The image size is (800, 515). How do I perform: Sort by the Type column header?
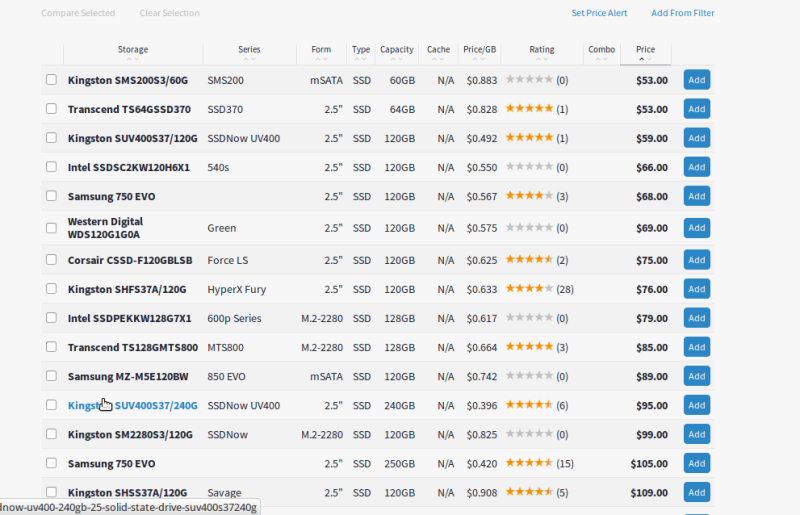point(361,49)
